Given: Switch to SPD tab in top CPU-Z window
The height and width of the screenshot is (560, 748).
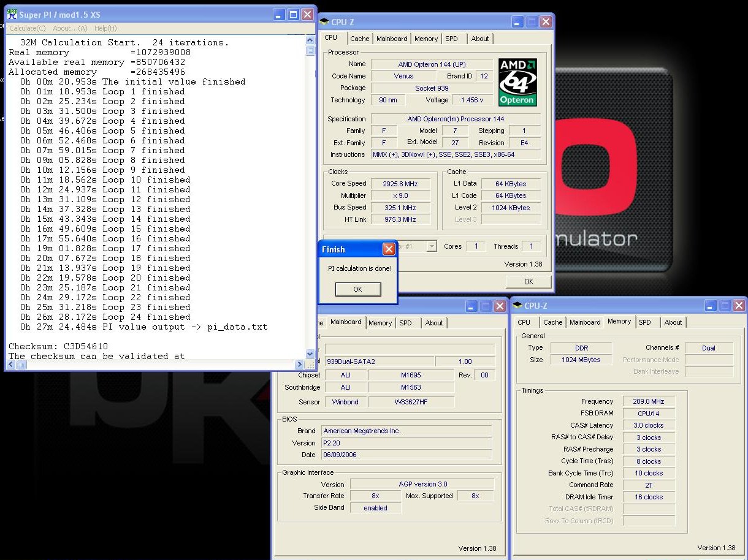Looking at the screenshot, I should 451,39.
